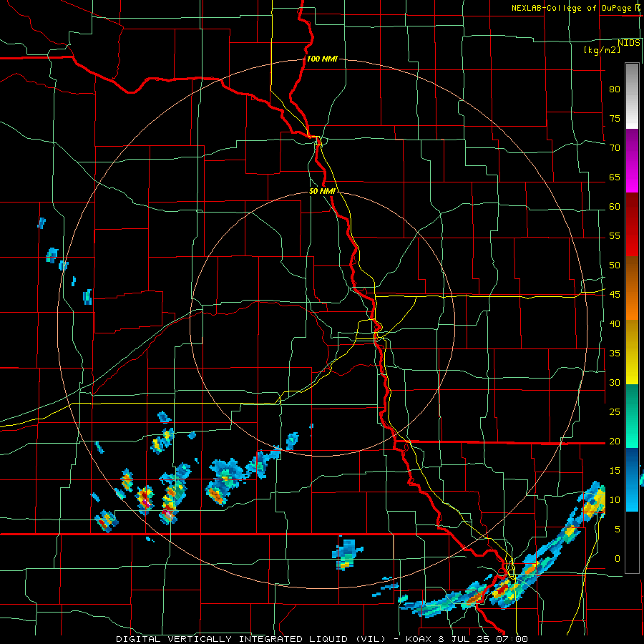The height and width of the screenshot is (644, 644).
Task: Click the "10" scale value
Action: 615,500
